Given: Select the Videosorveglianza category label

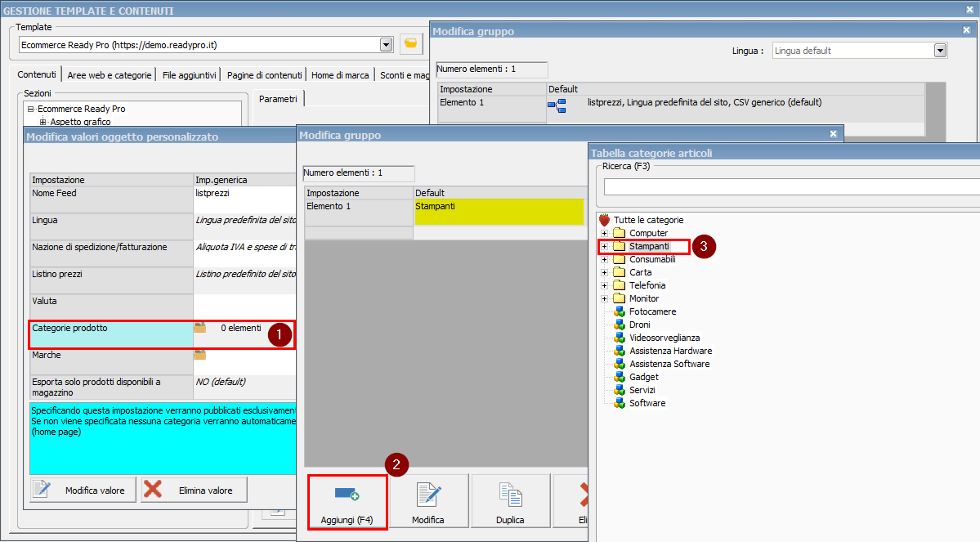Looking at the screenshot, I should click(x=665, y=338).
